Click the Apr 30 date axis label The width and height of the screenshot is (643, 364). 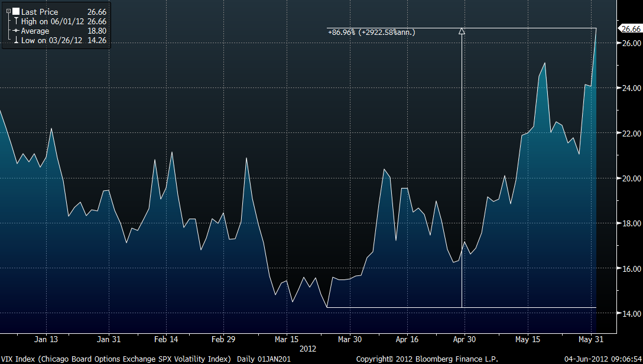coord(464,340)
